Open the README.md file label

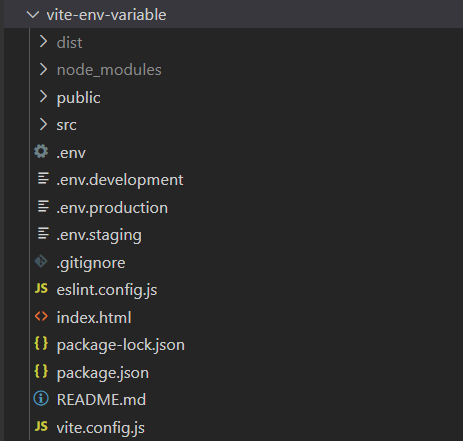101,400
